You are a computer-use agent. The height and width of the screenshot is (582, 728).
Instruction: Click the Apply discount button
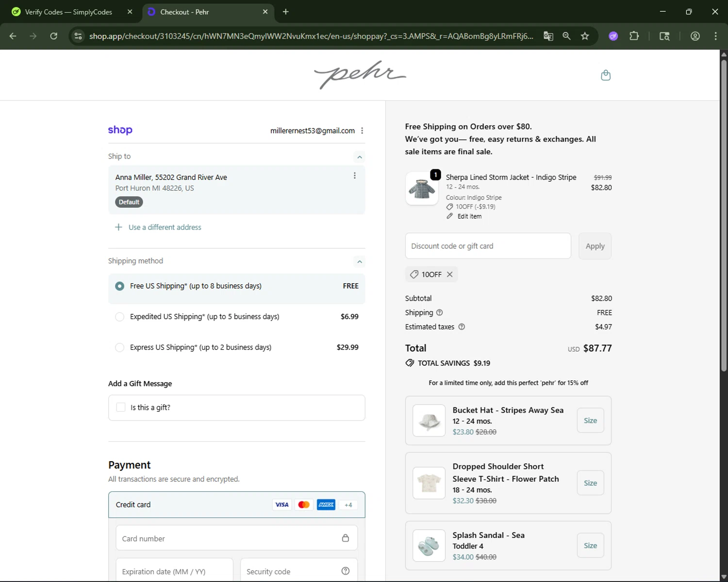pos(595,246)
